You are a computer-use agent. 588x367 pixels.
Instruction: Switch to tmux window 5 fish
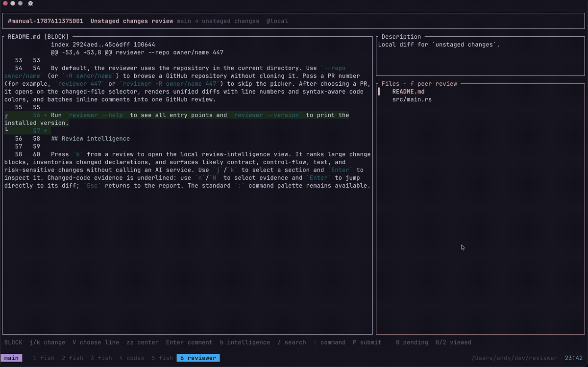162,358
